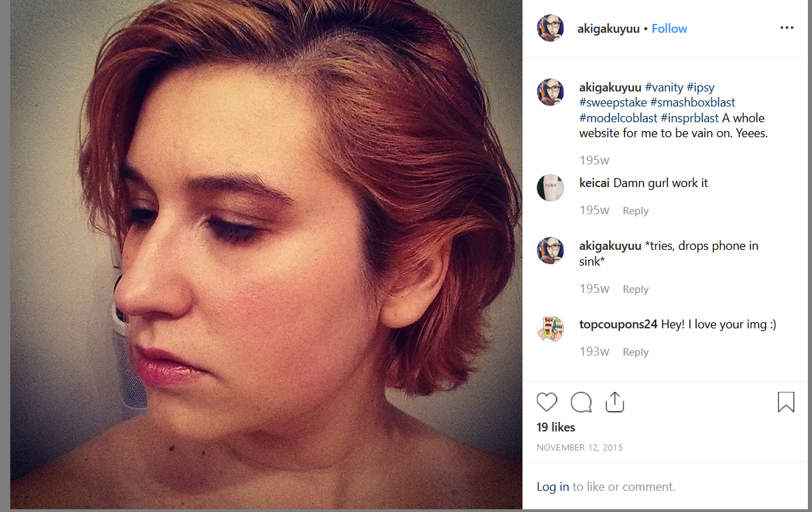This screenshot has height=512, width=812.
Task: Open akigakuyuu profile picture in header
Action: click(x=550, y=28)
